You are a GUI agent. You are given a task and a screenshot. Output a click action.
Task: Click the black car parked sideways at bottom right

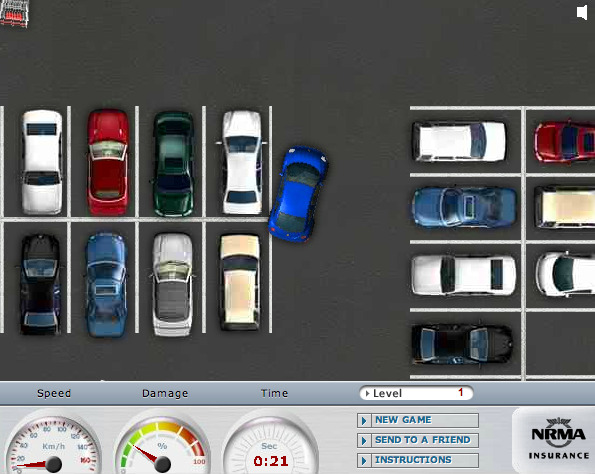pos(462,344)
